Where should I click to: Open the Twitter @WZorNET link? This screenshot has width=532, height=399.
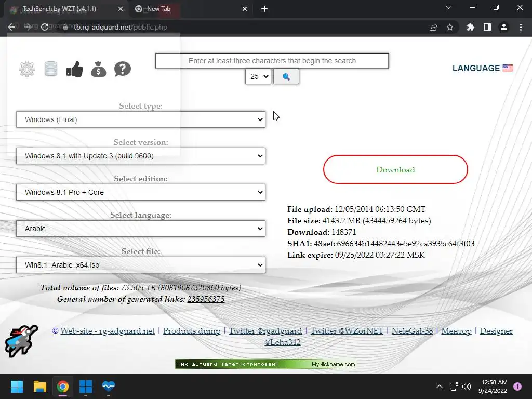pos(347,331)
